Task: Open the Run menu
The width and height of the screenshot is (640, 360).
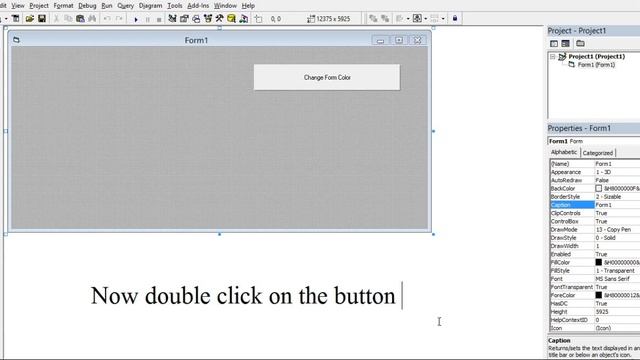Action: [x=107, y=6]
